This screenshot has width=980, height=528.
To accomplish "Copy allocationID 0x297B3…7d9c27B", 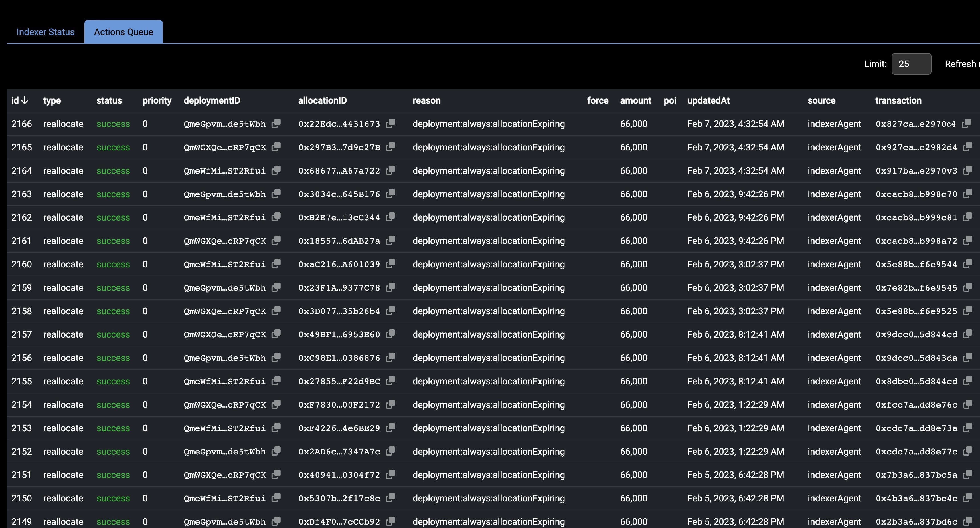I will [390, 147].
